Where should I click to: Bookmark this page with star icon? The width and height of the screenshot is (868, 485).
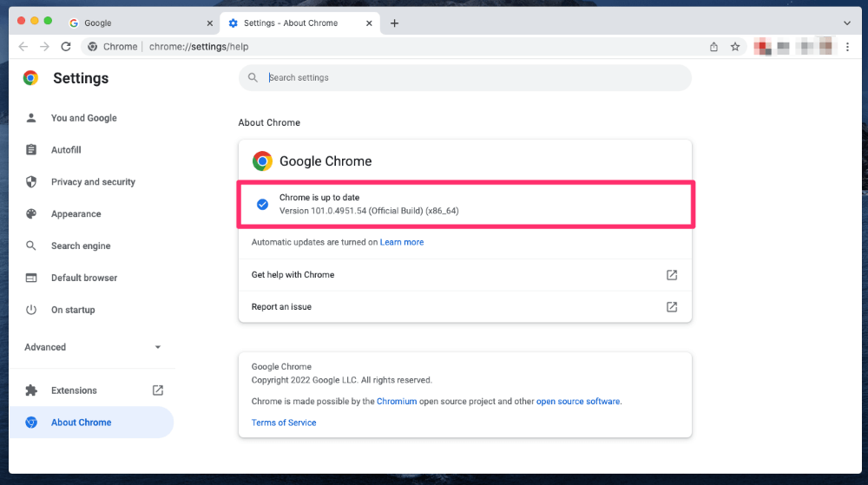point(735,47)
